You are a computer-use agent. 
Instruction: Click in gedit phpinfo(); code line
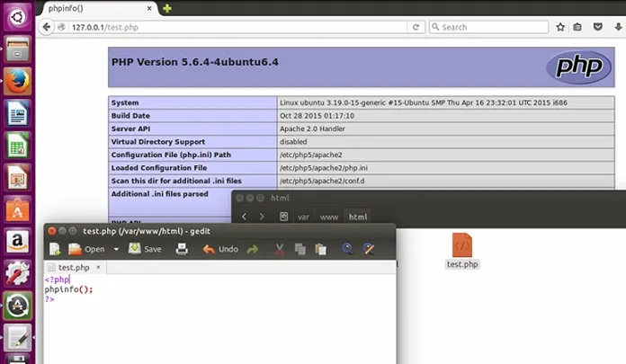click(68, 289)
